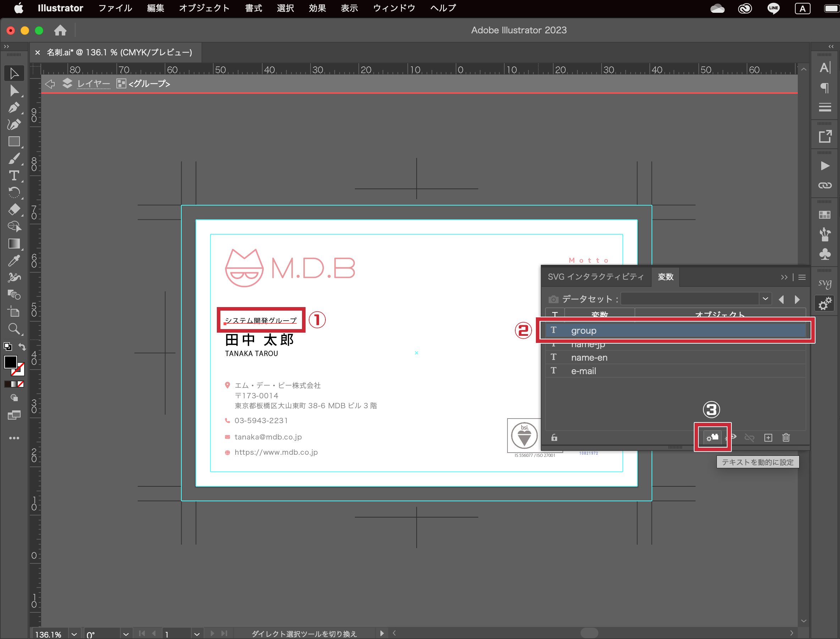Viewport: 840px width, 639px height.
Task: Change drawing mode icon
Action: (x=14, y=398)
